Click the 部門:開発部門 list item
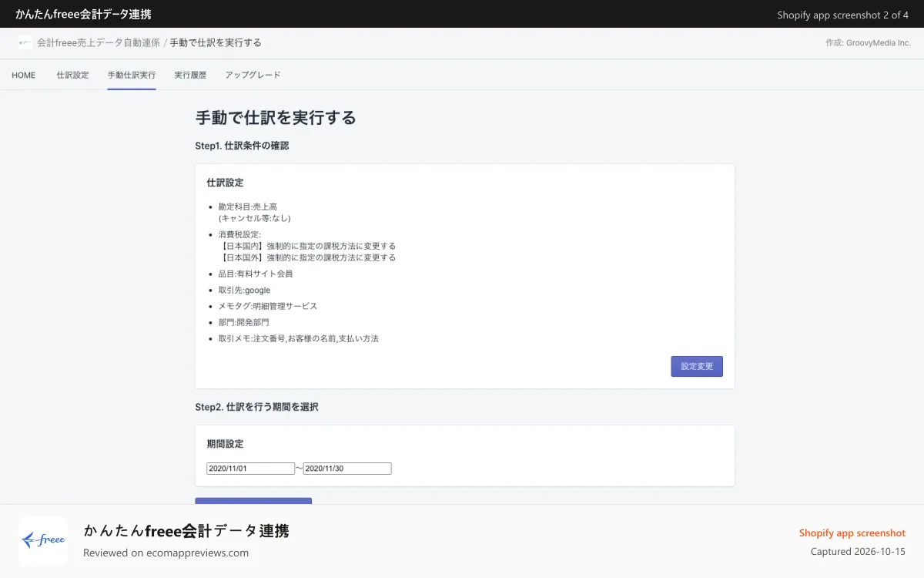924x578 pixels. tap(243, 322)
